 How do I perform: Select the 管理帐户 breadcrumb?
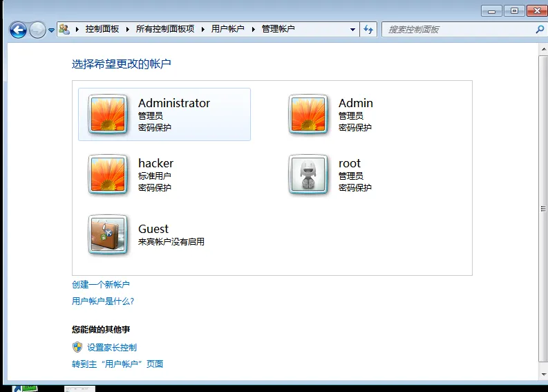coord(278,29)
